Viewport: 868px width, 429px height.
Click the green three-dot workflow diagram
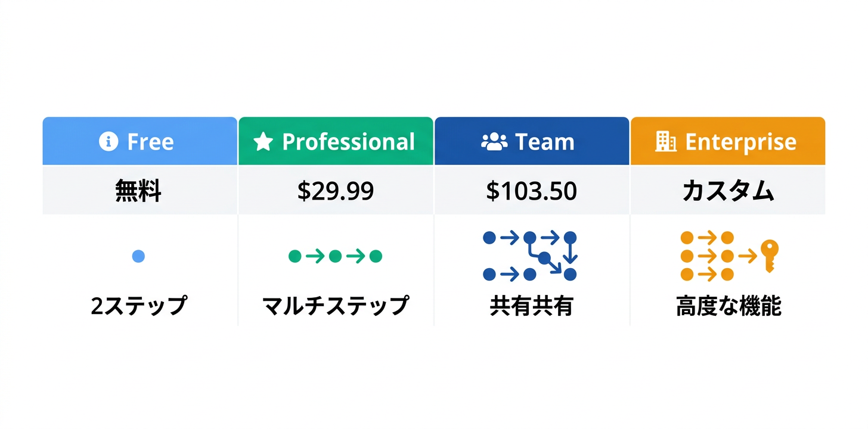pos(335,257)
